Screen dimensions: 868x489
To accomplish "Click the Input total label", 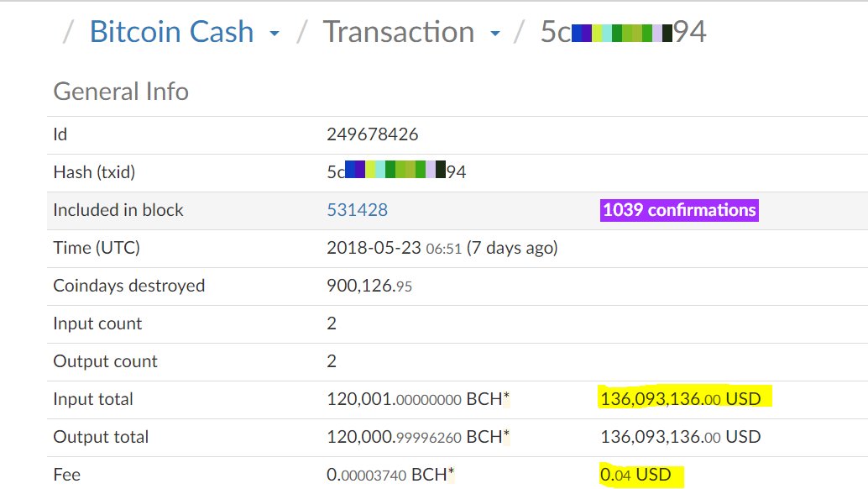I will point(93,399).
